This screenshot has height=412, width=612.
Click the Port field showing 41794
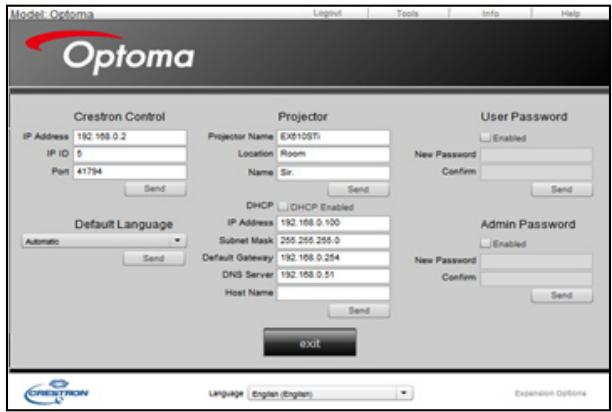point(130,172)
